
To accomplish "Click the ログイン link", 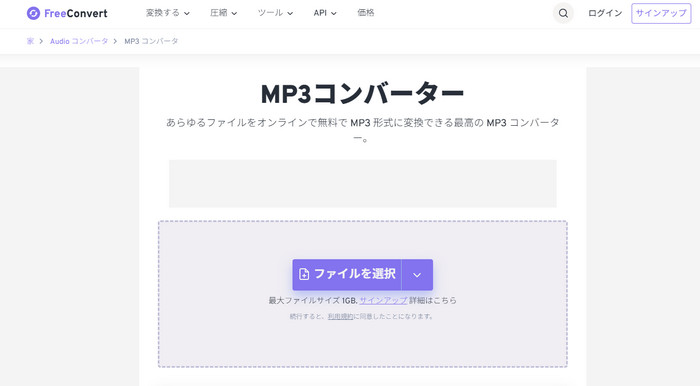I will [x=605, y=13].
